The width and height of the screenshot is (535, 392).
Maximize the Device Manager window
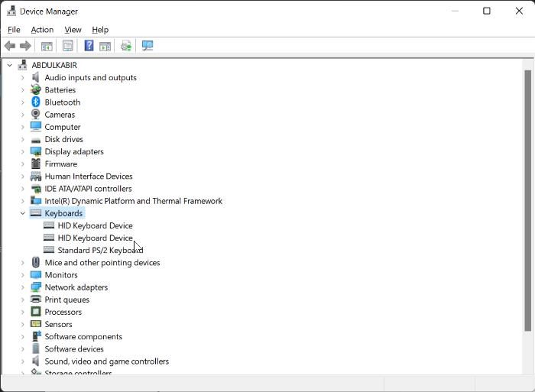click(x=487, y=11)
